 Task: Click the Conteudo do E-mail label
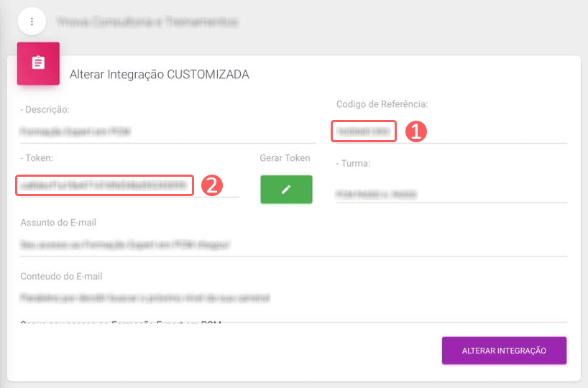coord(62,276)
